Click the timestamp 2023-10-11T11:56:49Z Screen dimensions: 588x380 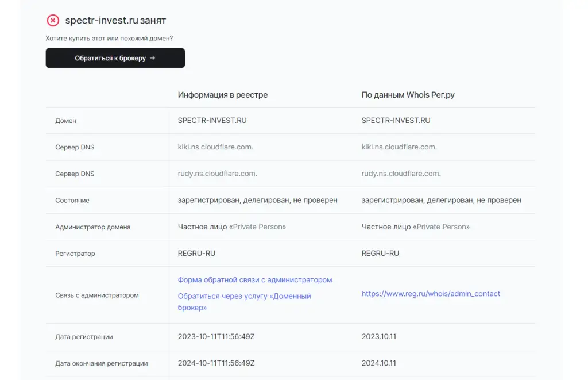coord(216,337)
